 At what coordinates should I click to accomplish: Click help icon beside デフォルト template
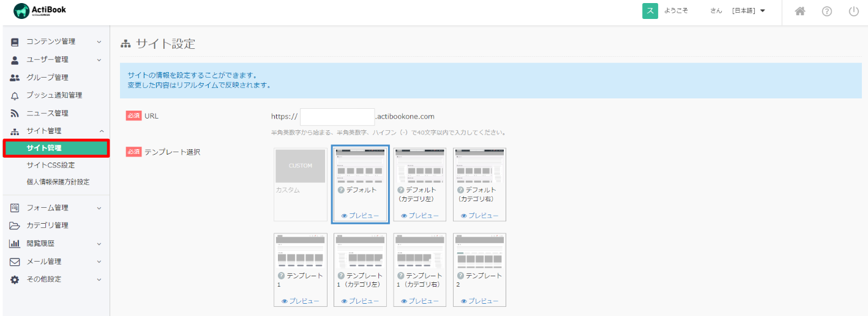pyautogui.click(x=341, y=190)
